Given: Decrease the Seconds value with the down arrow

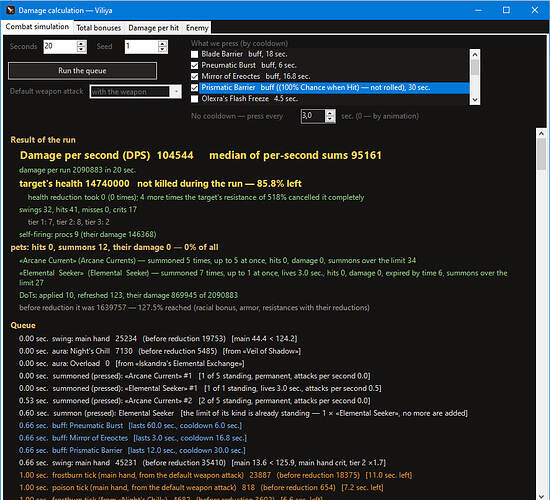Looking at the screenshot, I should (81, 50).
